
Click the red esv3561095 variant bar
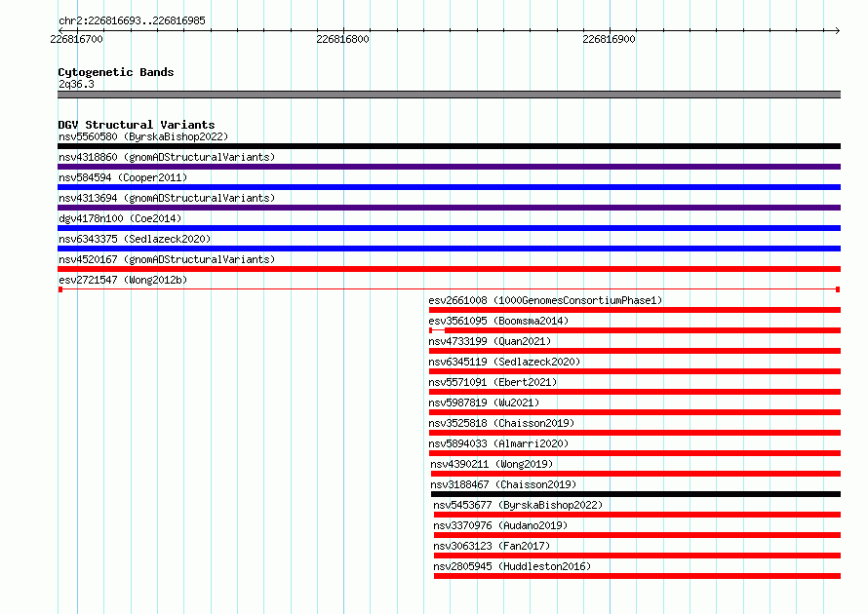[635, 330]
